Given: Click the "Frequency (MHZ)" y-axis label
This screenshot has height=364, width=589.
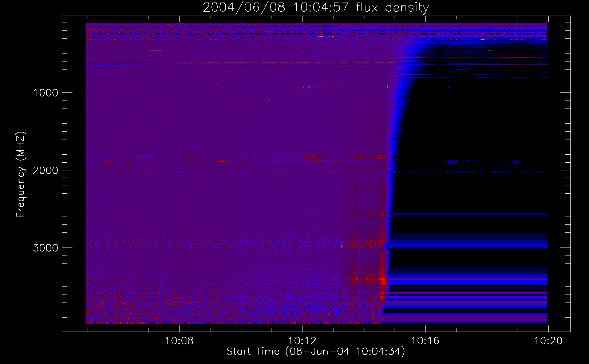Looking at the screenshot, I should point(21,175).
